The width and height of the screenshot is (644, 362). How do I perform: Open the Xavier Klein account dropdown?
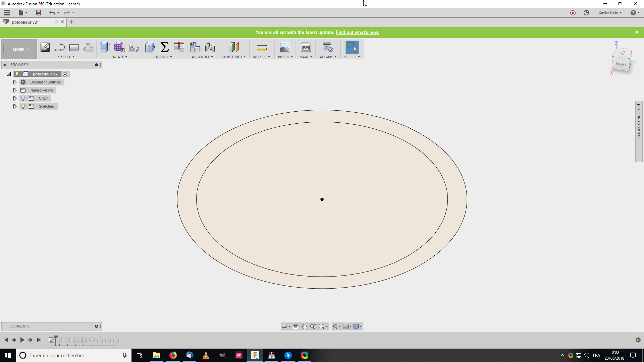click(x=610, y=13)
